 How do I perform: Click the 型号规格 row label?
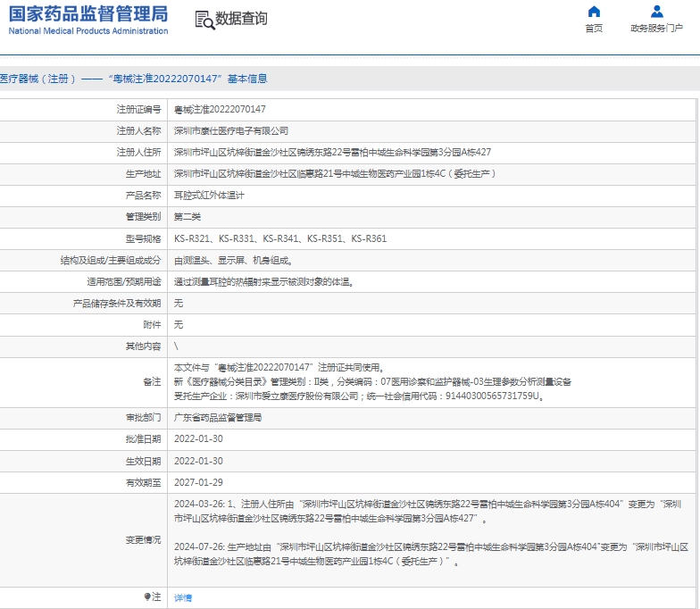143,238
